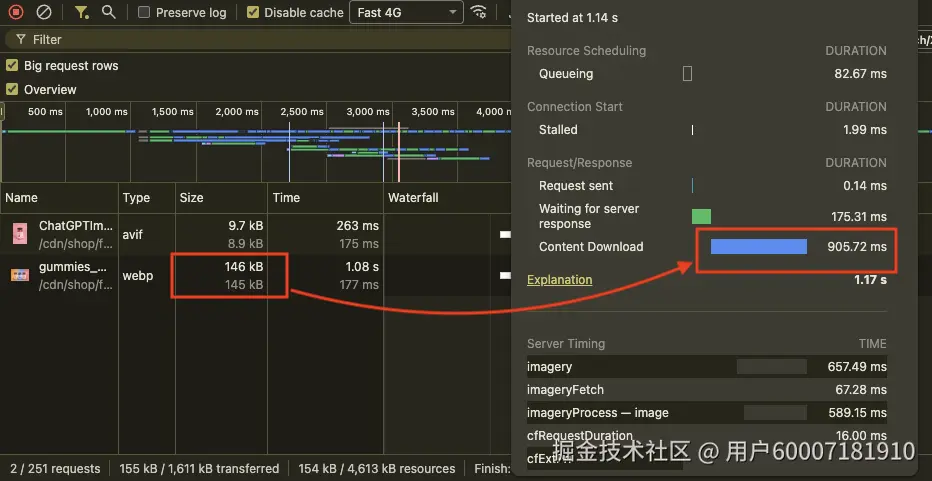Sort by Name column header
Image resolution: width=932 pixels, height=481 pixels.
(59, 198)
